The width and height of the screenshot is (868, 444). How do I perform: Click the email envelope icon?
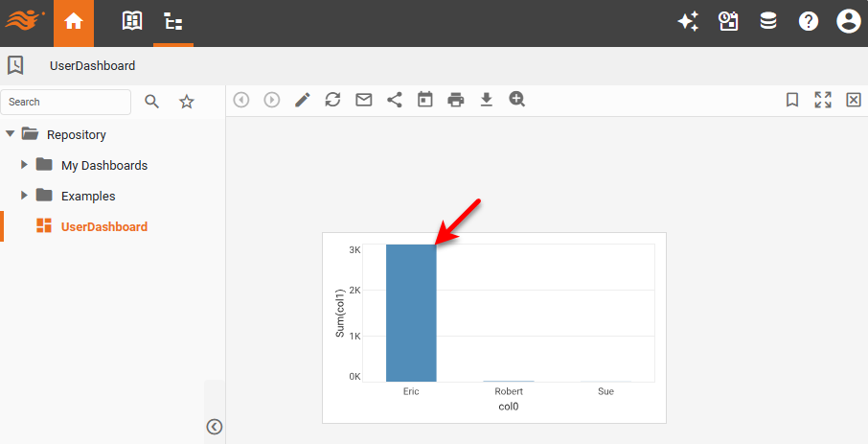pyautogui.click(x=364, y=100)
